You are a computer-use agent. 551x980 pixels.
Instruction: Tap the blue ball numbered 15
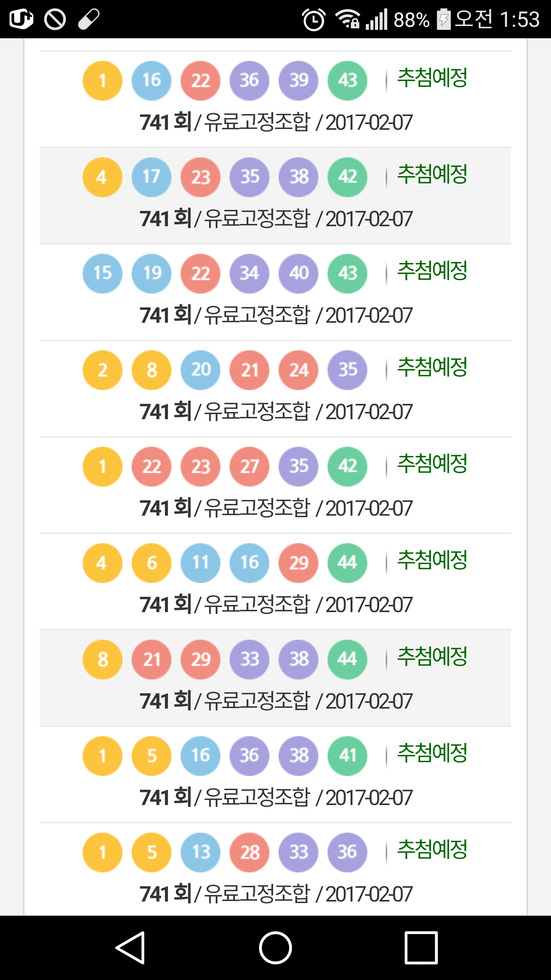[x=103, y=274]
